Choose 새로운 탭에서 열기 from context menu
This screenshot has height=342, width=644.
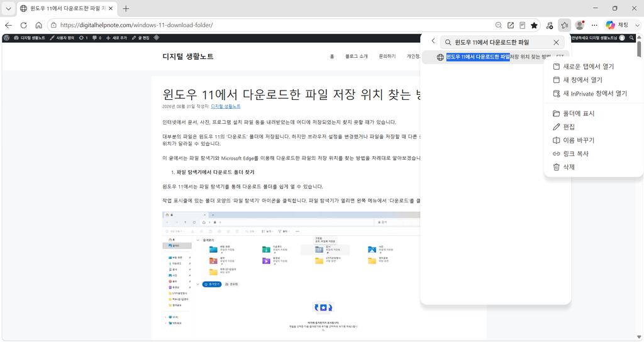[594, 67]
